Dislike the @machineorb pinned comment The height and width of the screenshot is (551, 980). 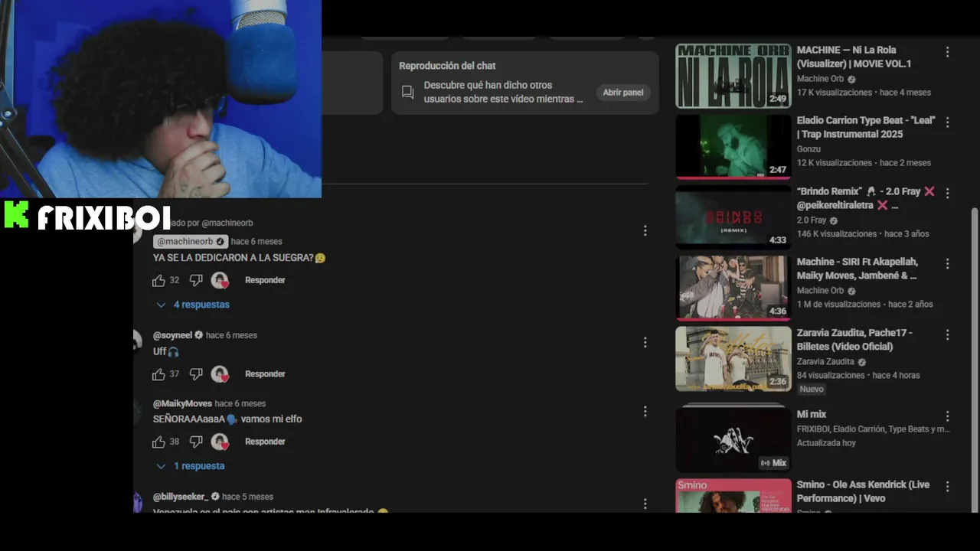click(x=196, y=281)
